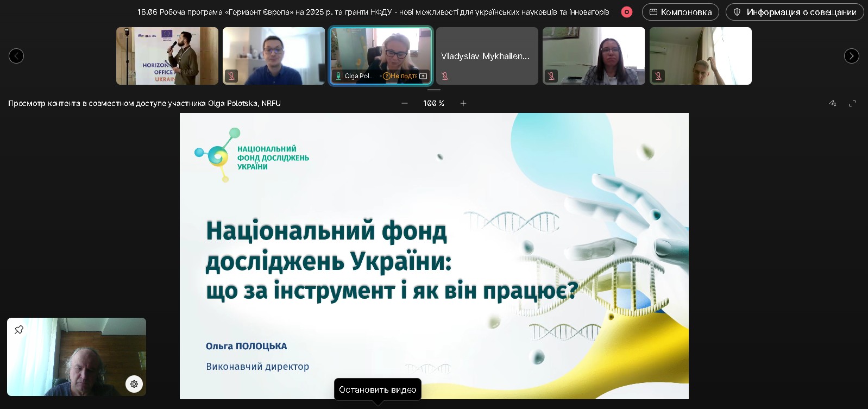Click green microphone icon beside Olga Pol...
The height and width of the screenshot is (409, 868).
coord(338,76)
